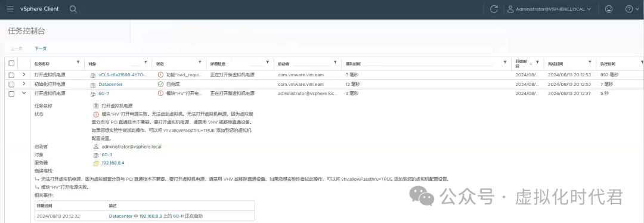Select the 功能"bad_requi.. status text
This screenshot has width=644, height=223.
tap(184, 75)
